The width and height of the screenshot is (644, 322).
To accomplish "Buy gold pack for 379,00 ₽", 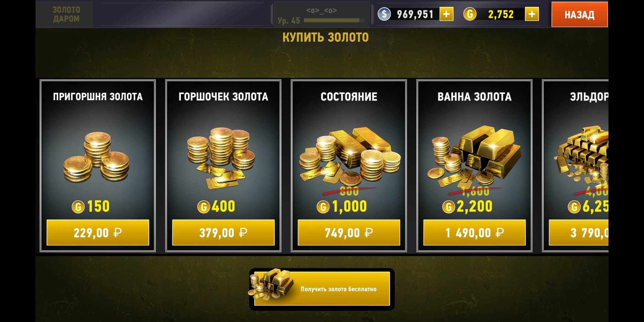I will (223, 232).
